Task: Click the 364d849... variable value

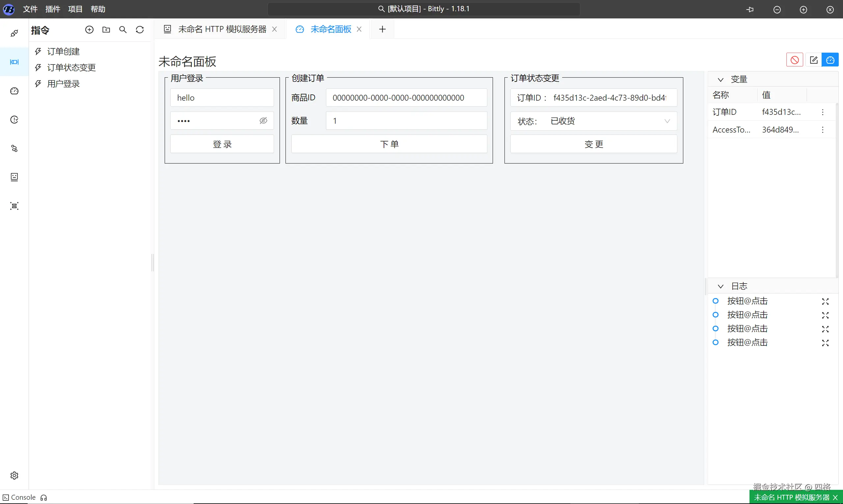Action: click(x=780, y=130)
